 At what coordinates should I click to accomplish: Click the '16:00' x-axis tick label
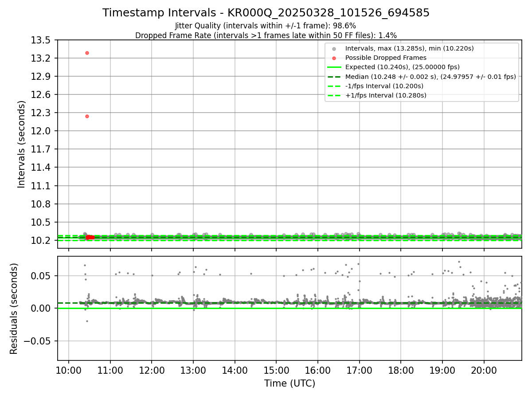[x=318, y=370]
